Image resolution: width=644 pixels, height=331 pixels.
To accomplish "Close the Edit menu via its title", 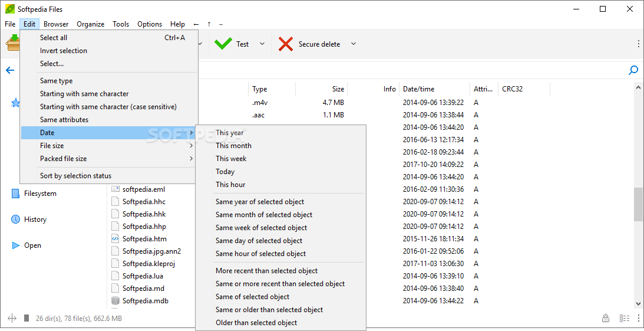I will (29, 24).
